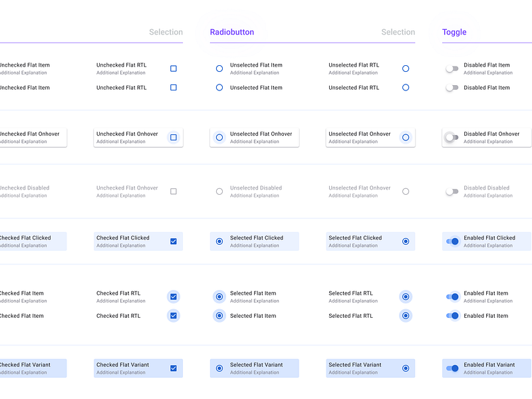The height and width of the screenshot is (399, 532).
Task: Select the Unselected Flat RTL radio button
Action: [406, 68]
